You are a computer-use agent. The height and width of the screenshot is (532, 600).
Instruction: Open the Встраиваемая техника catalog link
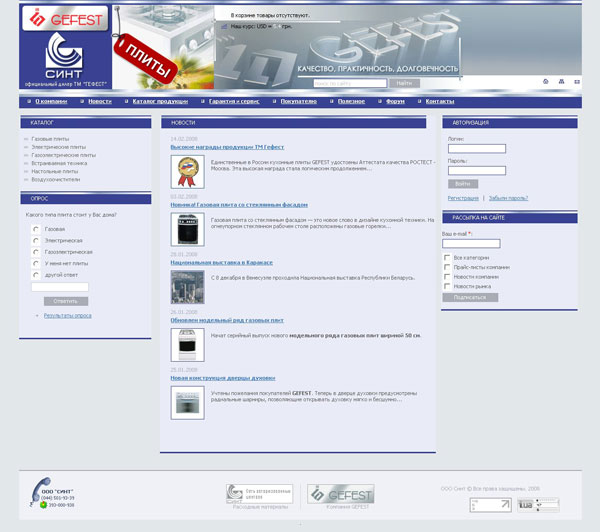[x=59, y=163]
